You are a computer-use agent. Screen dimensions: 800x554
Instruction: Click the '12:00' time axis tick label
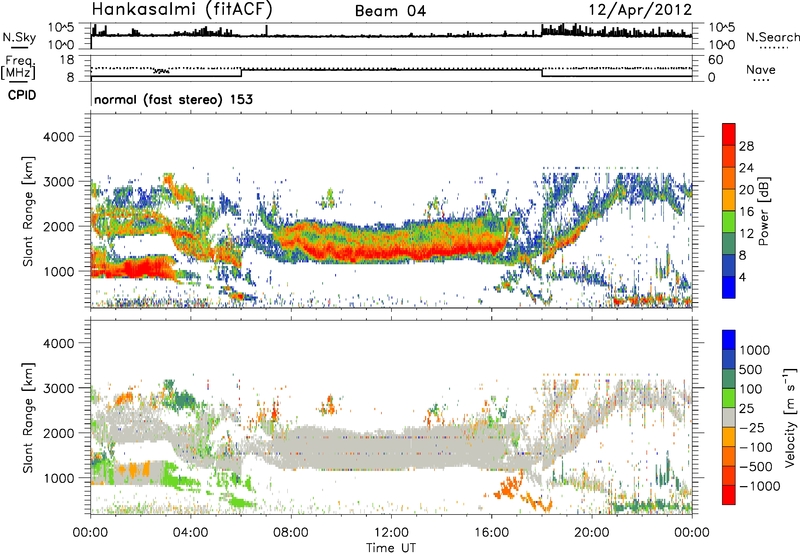pyautogui.click(x=391, y=533)
